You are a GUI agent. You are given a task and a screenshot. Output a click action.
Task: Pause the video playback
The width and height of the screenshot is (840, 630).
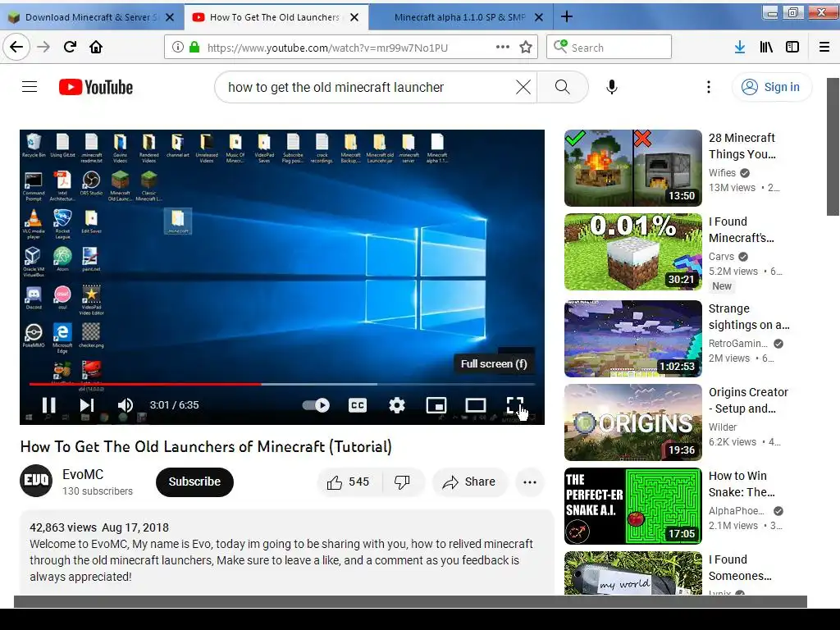click(x=48, y=405)
